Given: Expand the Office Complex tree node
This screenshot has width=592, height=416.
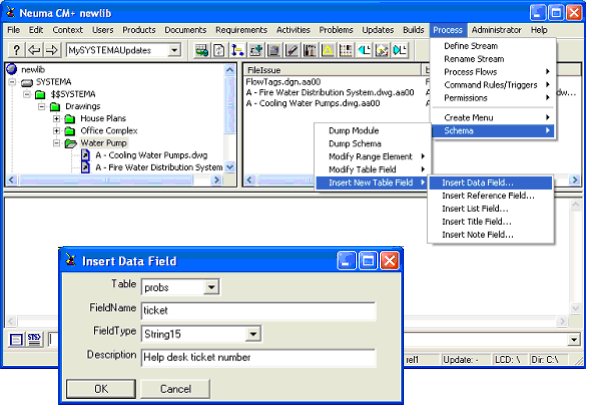Looking at the screenshot, I should click(56, 131).
